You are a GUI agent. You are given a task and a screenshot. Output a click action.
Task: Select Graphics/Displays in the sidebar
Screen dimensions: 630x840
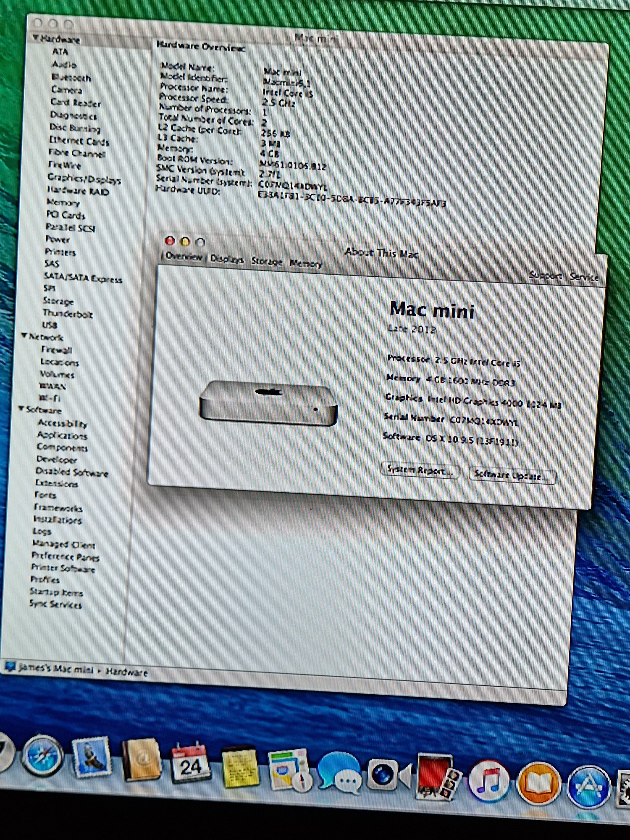point(84,178)
